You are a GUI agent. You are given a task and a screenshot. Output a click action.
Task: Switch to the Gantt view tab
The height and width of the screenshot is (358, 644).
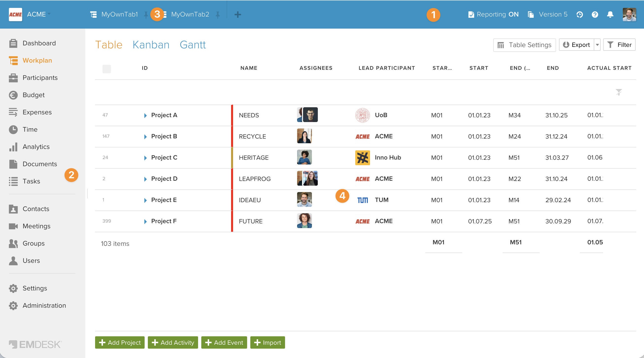point(192,45)
